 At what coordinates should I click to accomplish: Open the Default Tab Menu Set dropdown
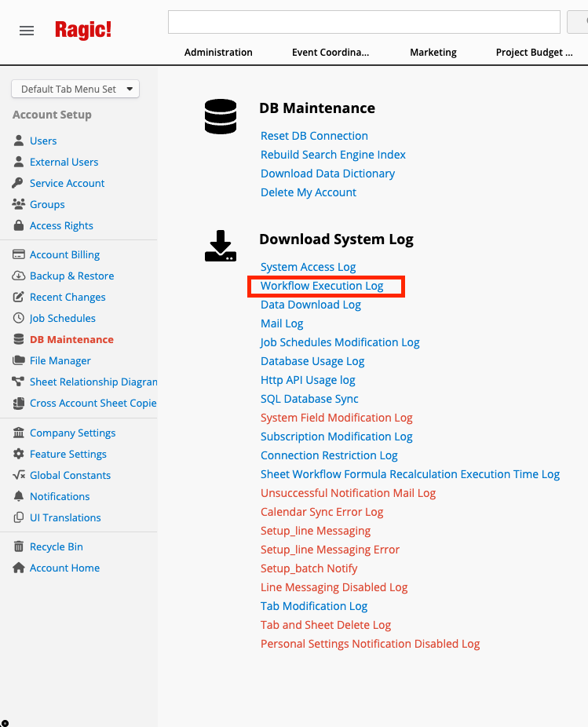(75, 89)
